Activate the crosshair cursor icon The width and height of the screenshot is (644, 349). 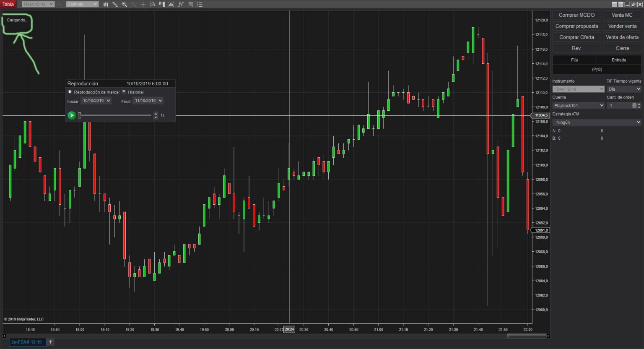point(143,4)
